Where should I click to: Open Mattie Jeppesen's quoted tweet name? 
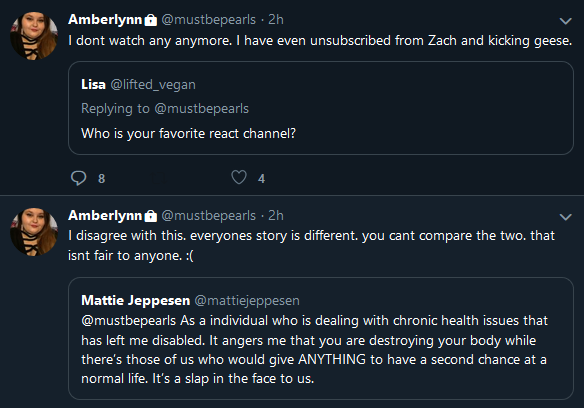[136, 300]
